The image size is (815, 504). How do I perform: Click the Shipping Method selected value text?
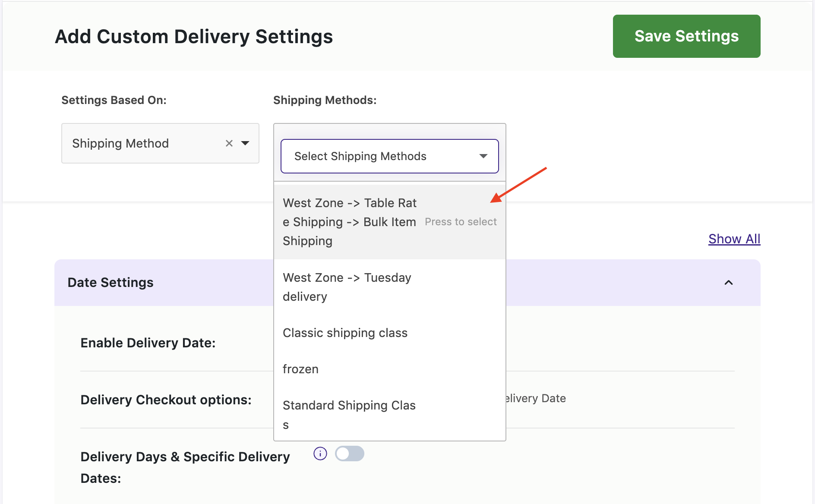[x=120, y=143]
